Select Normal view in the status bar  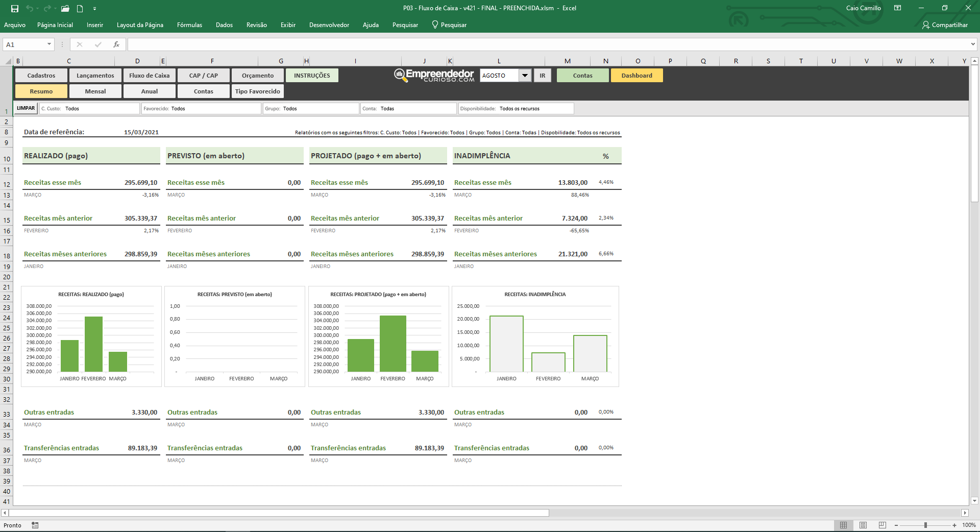coord(844,525)
